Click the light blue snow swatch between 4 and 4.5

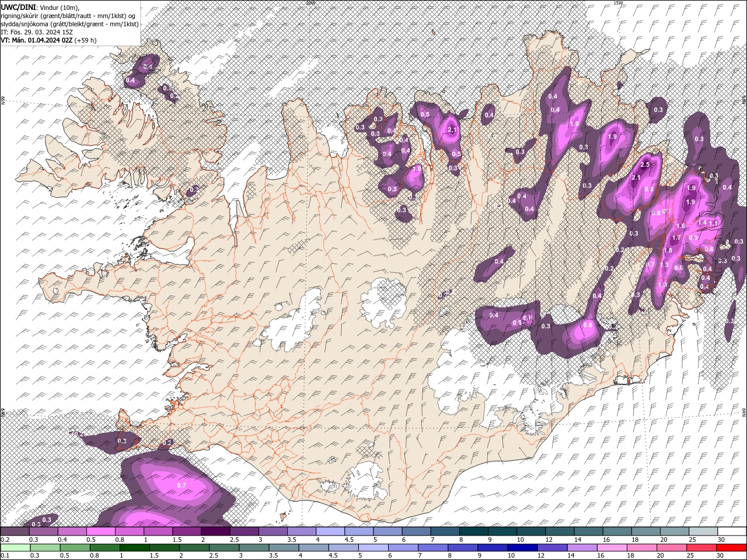pos(330,531)
